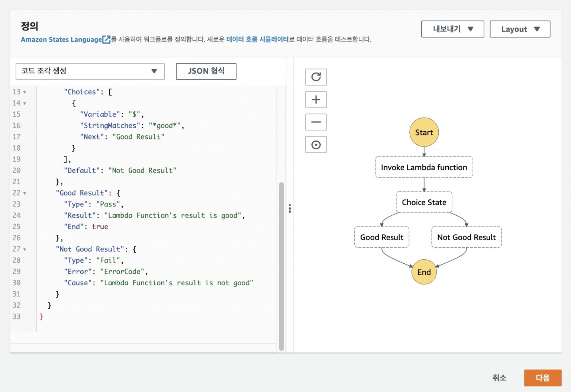Open the 코드 조각 생성 dropdown

pos(90,71)
